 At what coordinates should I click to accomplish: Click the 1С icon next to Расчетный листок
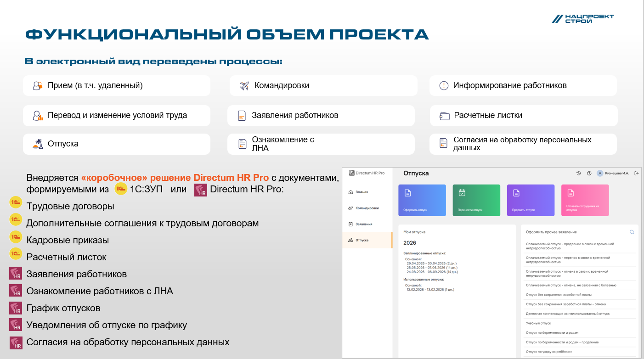pos(16,253)
